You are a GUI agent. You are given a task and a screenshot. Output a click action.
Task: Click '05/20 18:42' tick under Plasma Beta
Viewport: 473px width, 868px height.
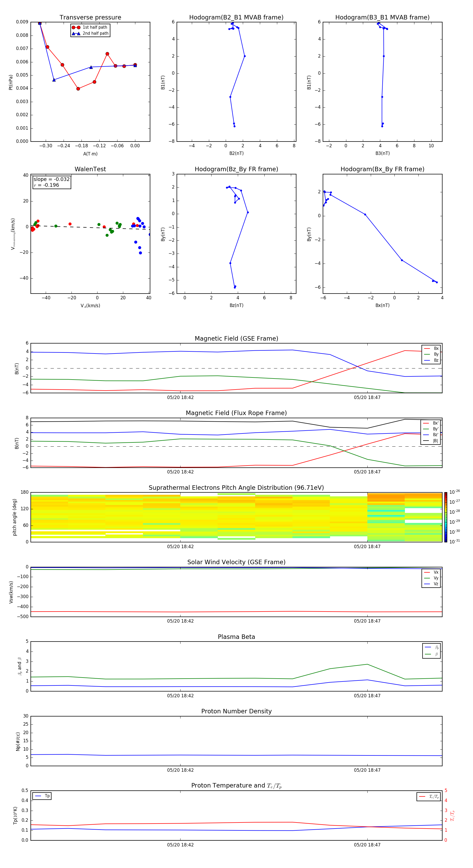coord(181,695)
